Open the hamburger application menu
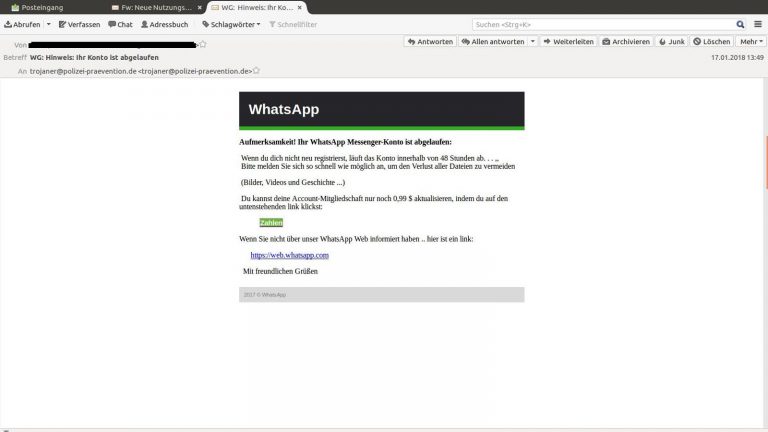Screen dimensions: 768x432 [x=757, y=24]
